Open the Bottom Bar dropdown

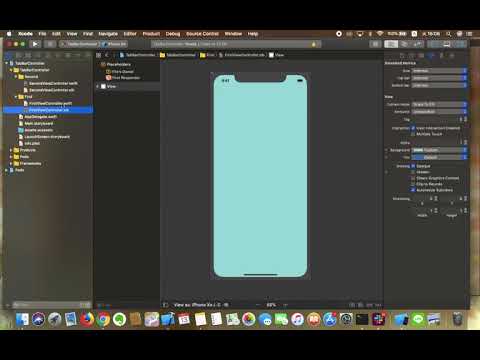tap(439, 85)
